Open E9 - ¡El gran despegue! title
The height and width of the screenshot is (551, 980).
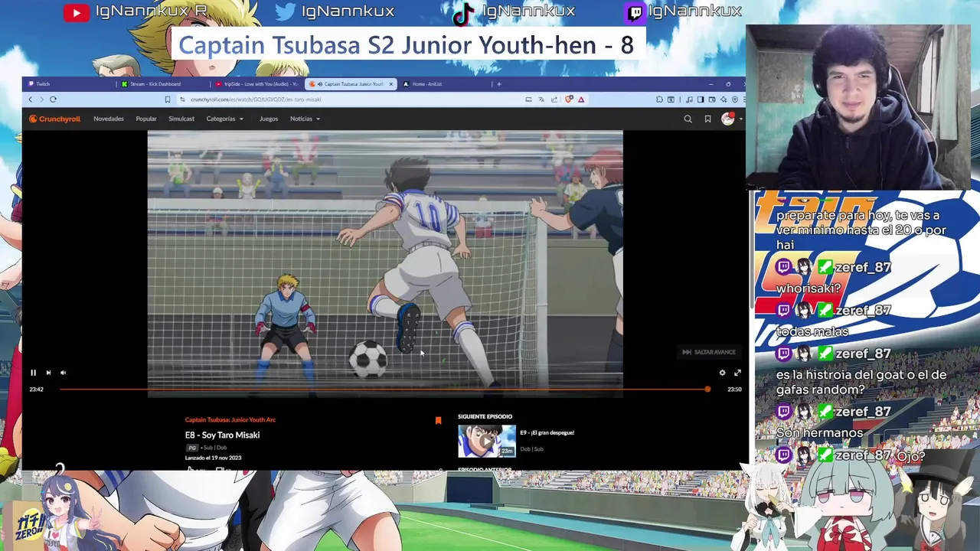coord(547,432)
